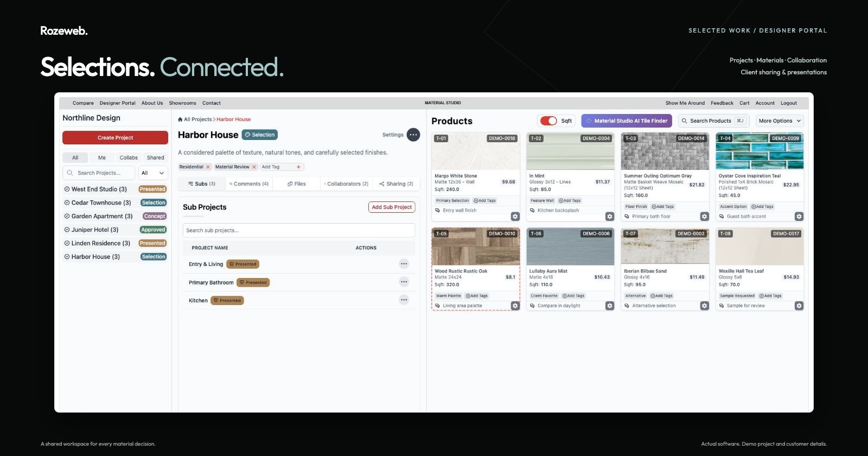Switch to the Collaborators (2) tab
This screenshot has width=868, height=456.
tap(346, 184)
